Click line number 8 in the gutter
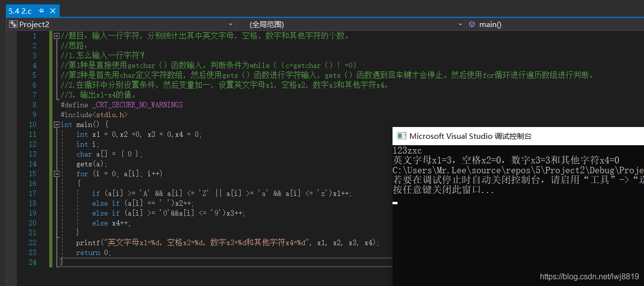Screen dimensions: 644x286 point(35,105)
